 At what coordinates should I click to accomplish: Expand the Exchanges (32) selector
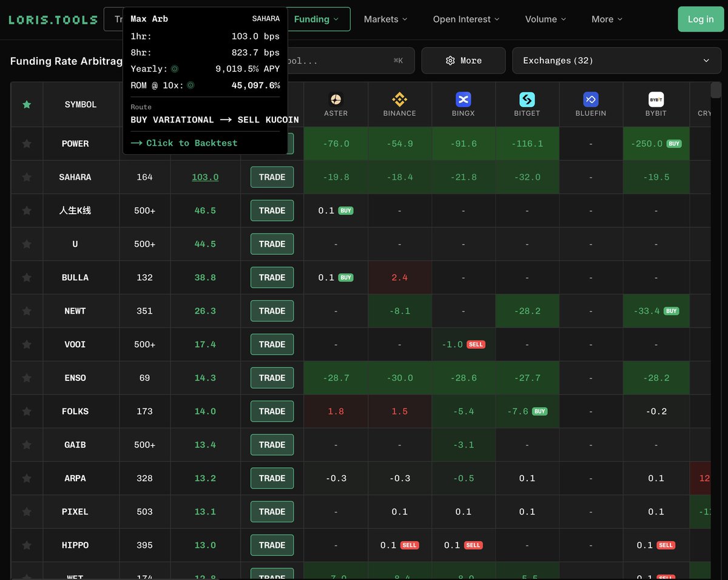coord(617,61)
